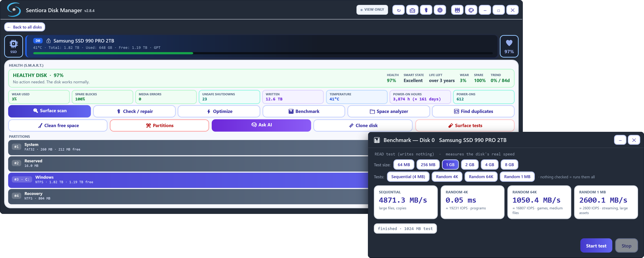Toggle the Random 1 MB test
Viewport: 644px width, 258px height.
click(517, 177)
